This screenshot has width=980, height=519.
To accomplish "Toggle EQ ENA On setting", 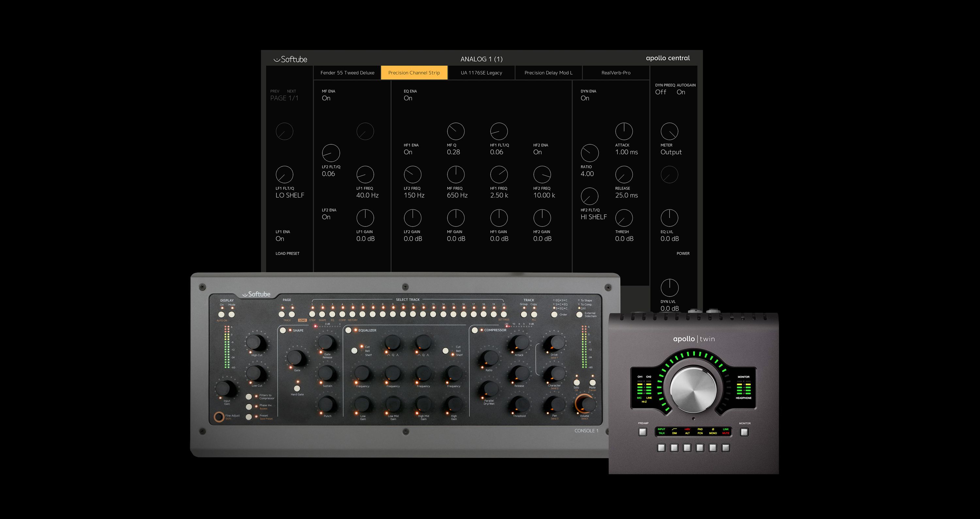I will tap(408, 98).
